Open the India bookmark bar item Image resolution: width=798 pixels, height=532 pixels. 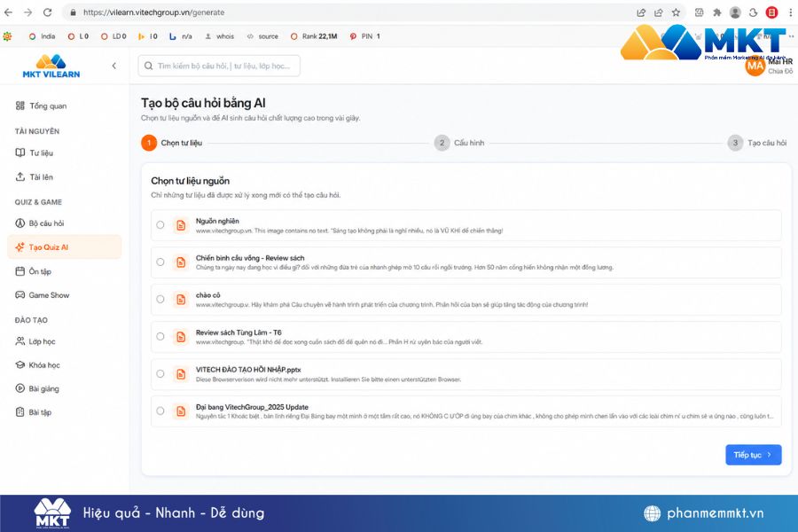coord(43,36)
